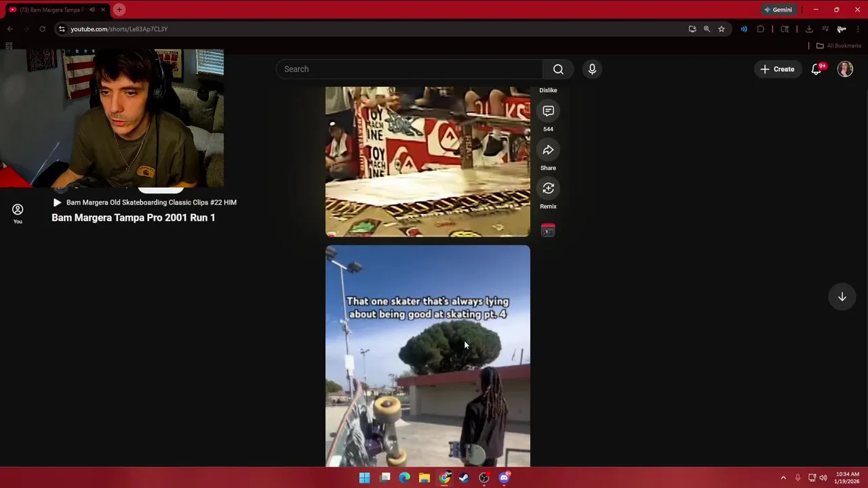The height and width of the screenshot is (488, 868).
Task: Go back in browser history
Action: click(x=9, y=29)
